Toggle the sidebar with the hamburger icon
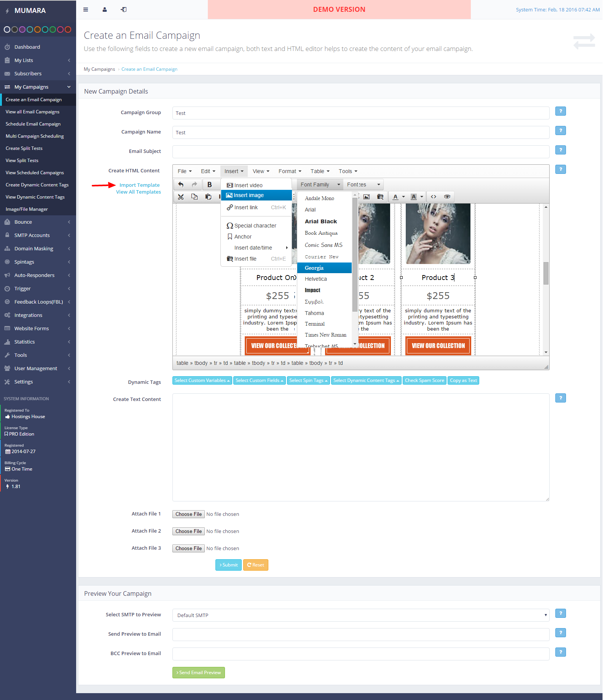Screen dimensions: 609x700 pos(86,10)
